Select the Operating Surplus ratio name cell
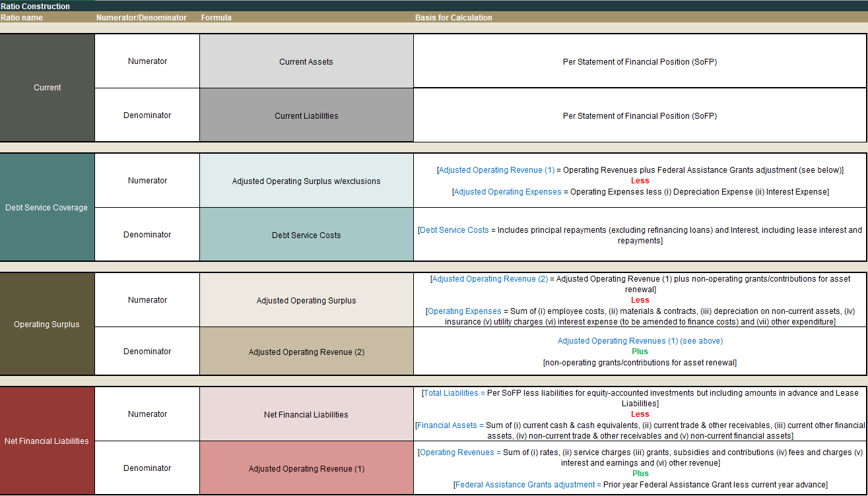Screen dimensions: 868x496 (47, 324)
